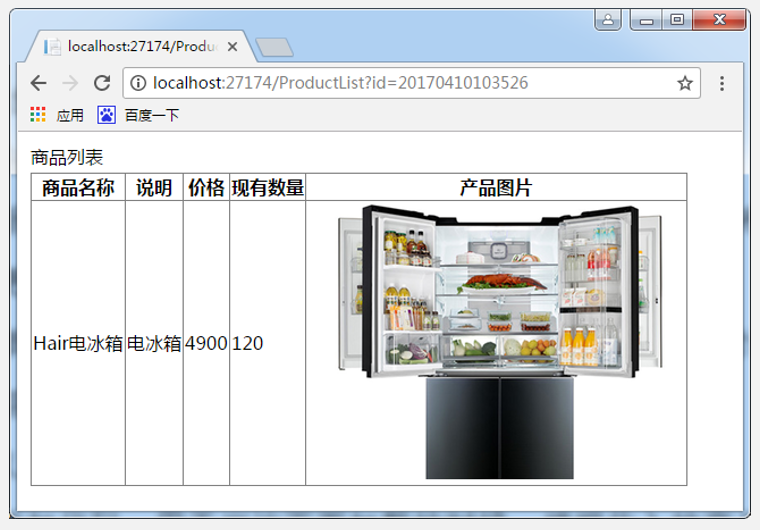Maximize the browser window

point(677,20)
